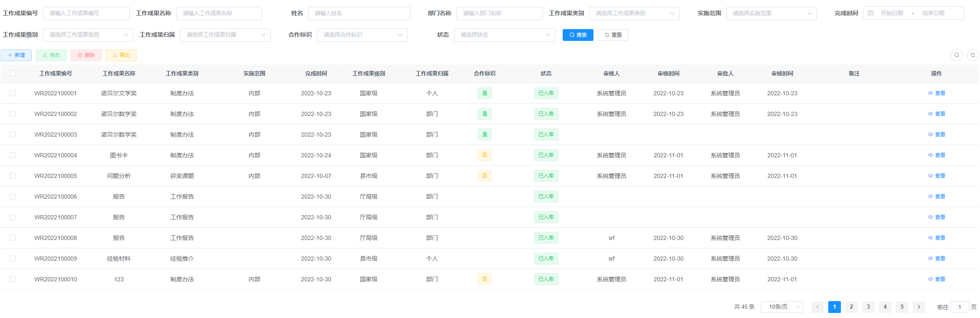Click the 删除 delete button
Image resolution: width=980 pixels, height=318 pixels.
86,55
